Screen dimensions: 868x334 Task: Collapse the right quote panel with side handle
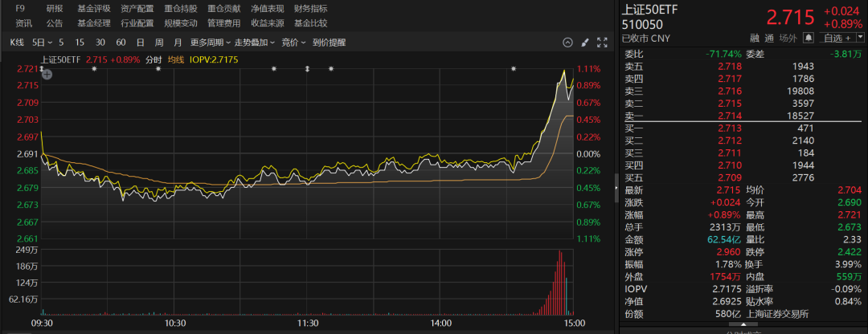point(617,189)
